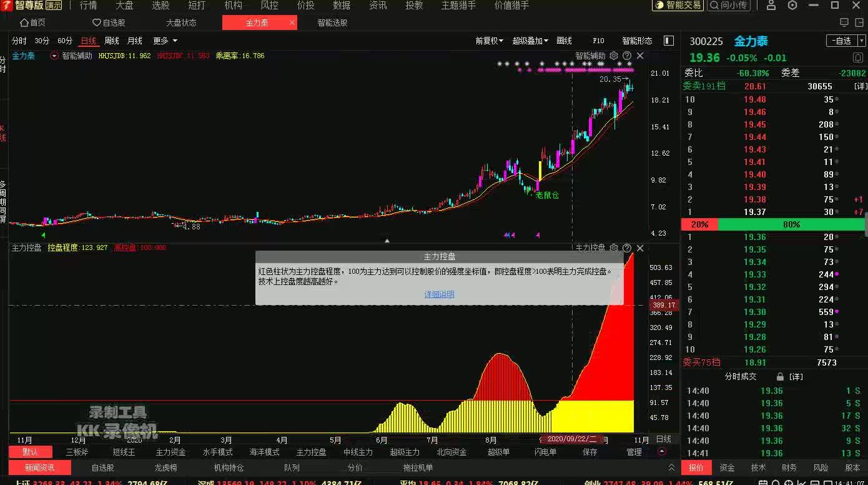
Task: Expand the 更多 periods dropdown
Action: [165, 41]
